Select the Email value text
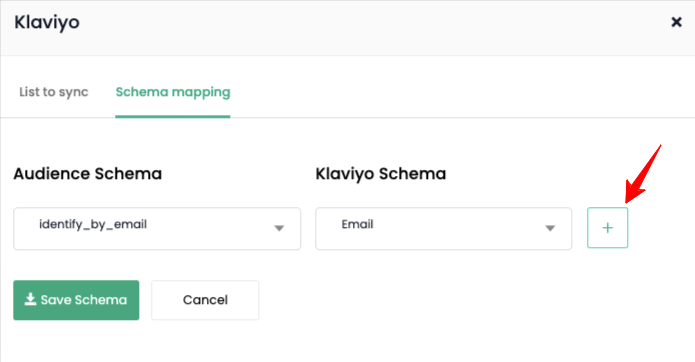The height and width of the screenshot is (362, 695). coord(357,224)
